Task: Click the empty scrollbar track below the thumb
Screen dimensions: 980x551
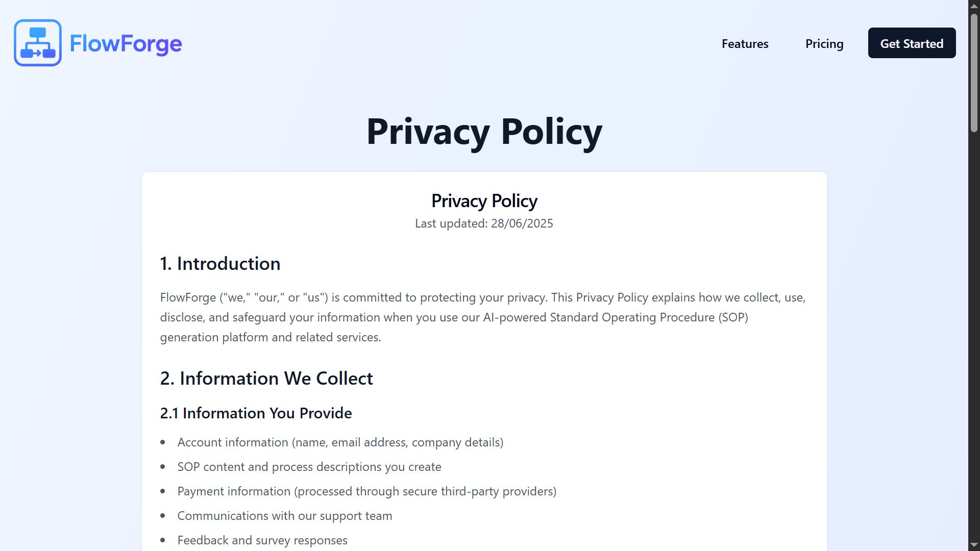Action: click(974, 337)
